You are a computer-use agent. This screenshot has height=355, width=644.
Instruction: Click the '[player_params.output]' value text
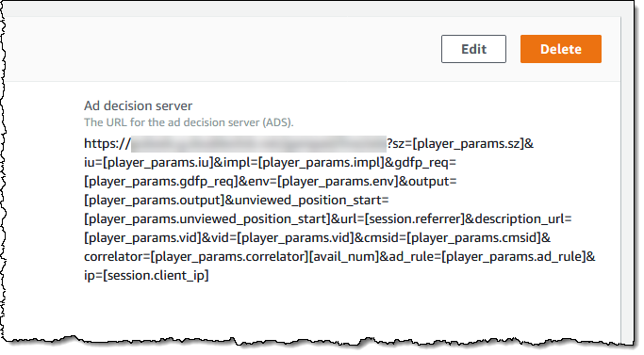(155, 201)
